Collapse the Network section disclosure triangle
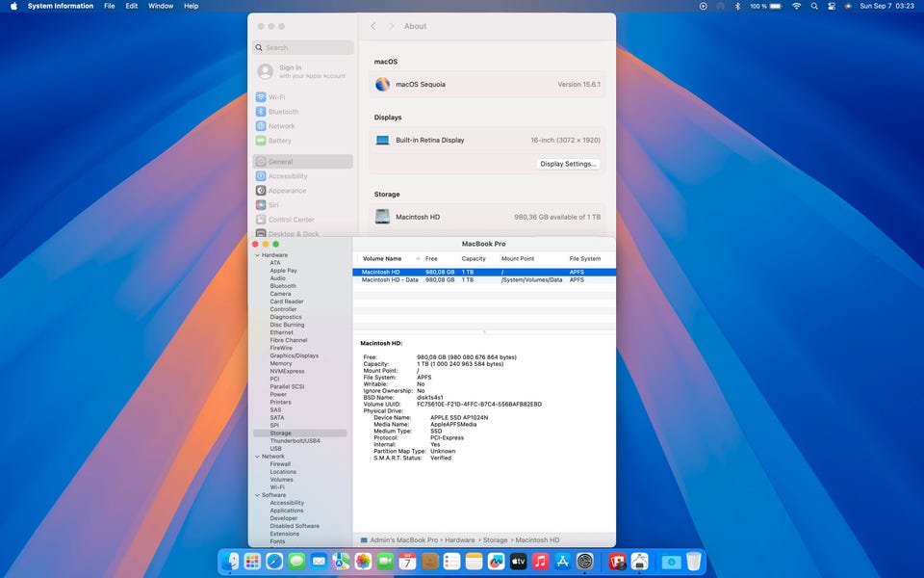Image resolution: width=924 pixels, height=578 pixels. 257,457
